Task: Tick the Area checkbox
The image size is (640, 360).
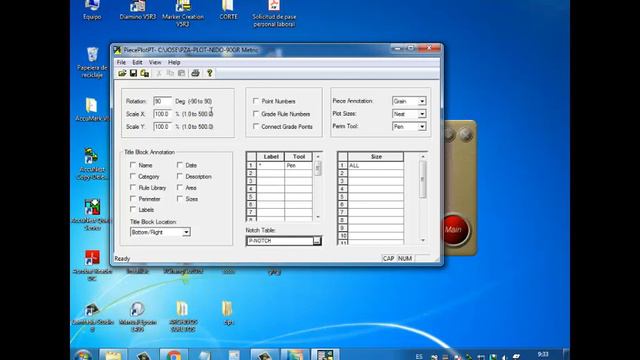Action: (180, 187)
